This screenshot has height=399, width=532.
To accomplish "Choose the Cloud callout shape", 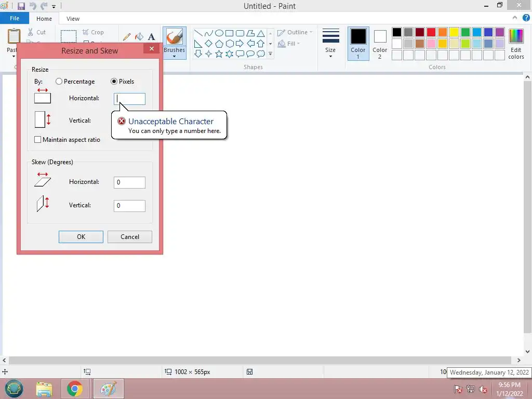I will (261, 54).
